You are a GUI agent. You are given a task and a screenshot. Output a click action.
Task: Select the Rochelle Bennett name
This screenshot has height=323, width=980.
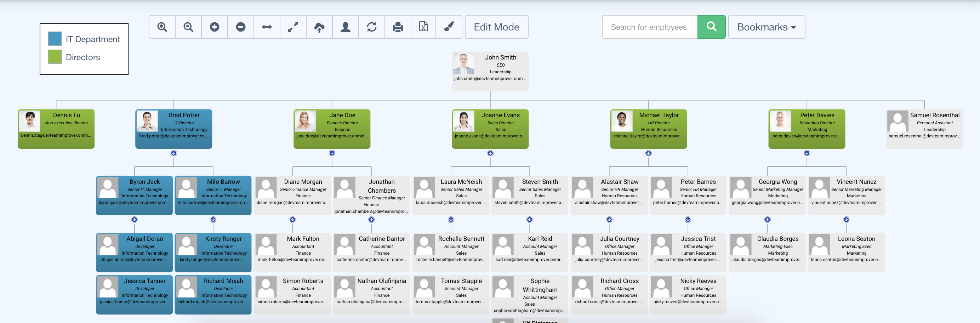(x=461, y=239)
